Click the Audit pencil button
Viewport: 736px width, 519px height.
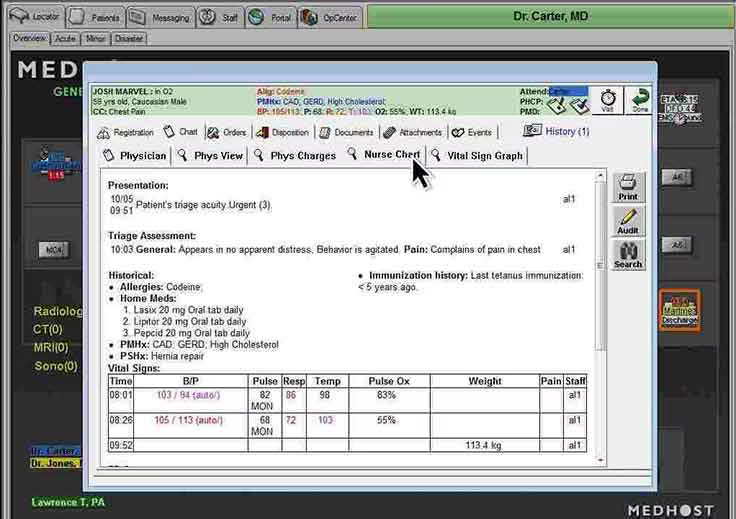coord(628,221)
